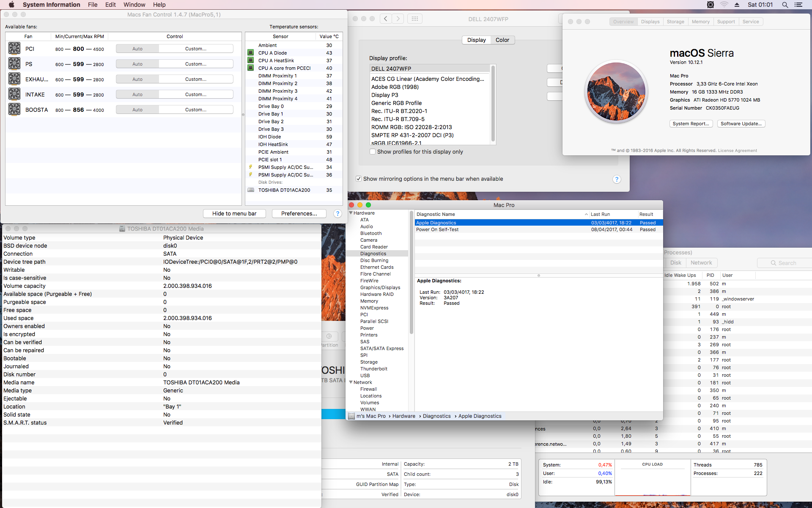Collapse the Network section in sidebar
This screenshot has width=812, height=508.
click(351, 382)
